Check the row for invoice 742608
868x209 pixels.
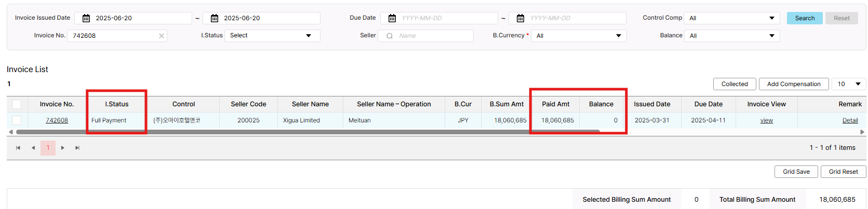click(x=17, y=120)
